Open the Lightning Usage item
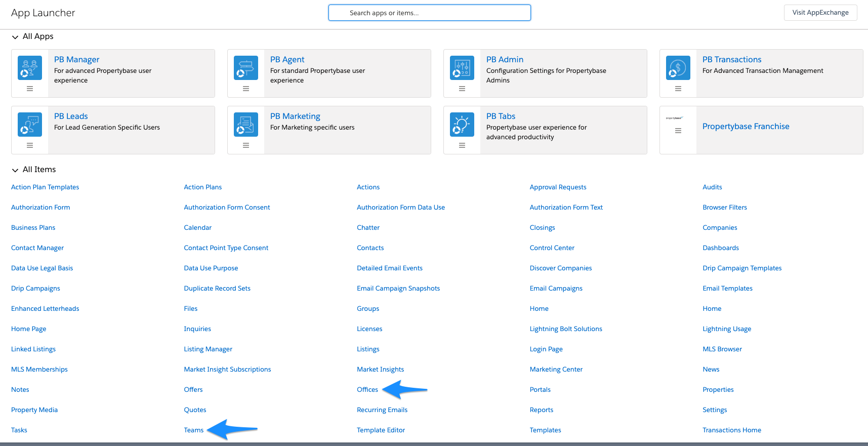Viewport: 868px width, 446px height. (x=727, y=329)
